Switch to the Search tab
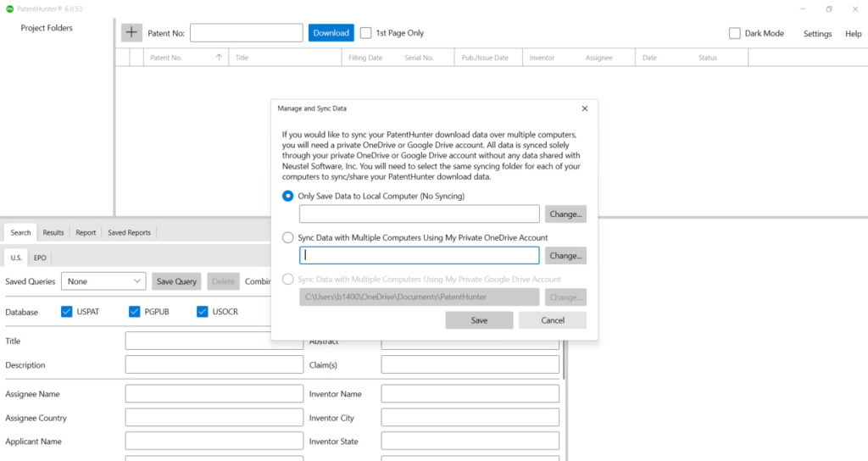This screenshot has height=461, width=868. [20, 232]
